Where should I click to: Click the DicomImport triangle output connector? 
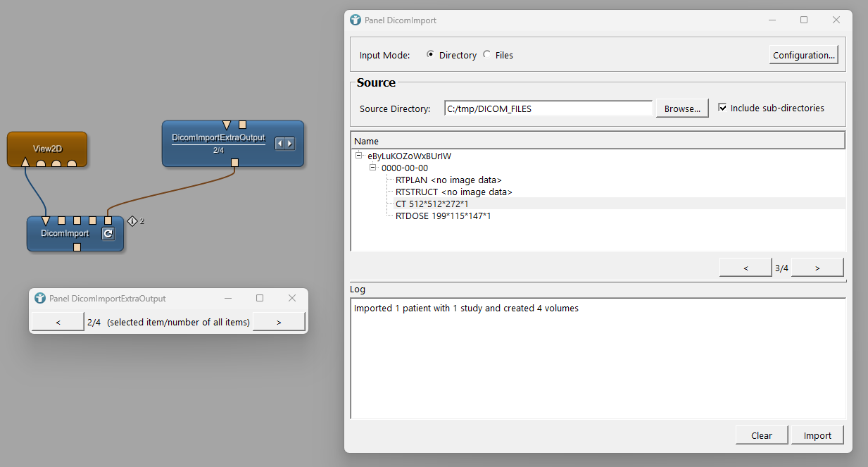46,220
